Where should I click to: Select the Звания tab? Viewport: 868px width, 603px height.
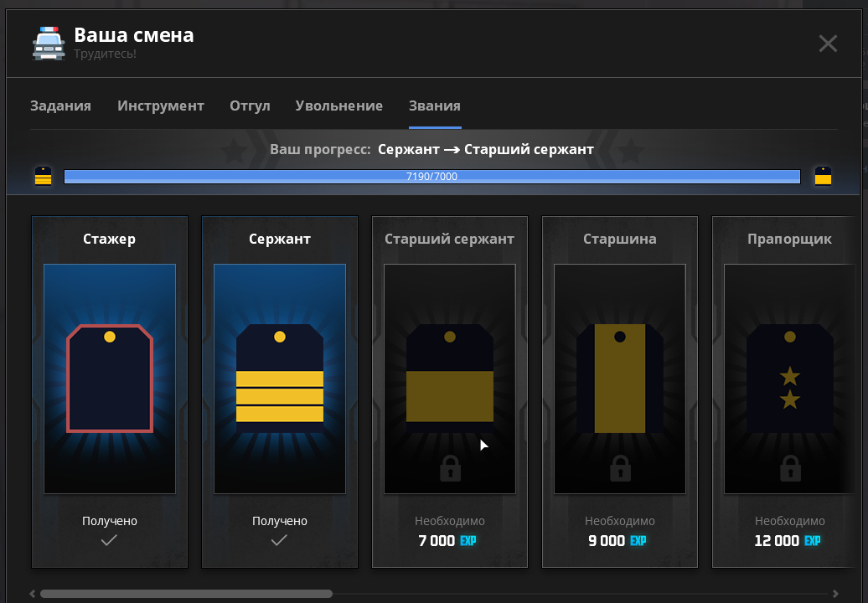point(434,106)
